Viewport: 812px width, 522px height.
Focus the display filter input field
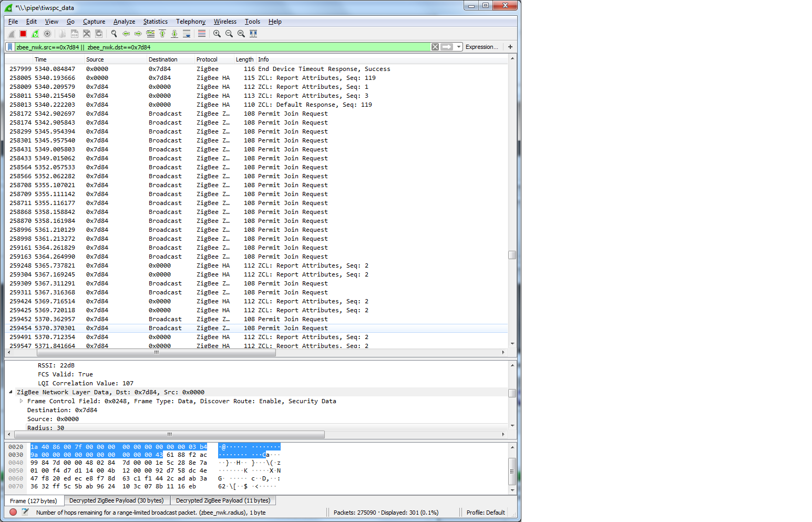(223, 47)
